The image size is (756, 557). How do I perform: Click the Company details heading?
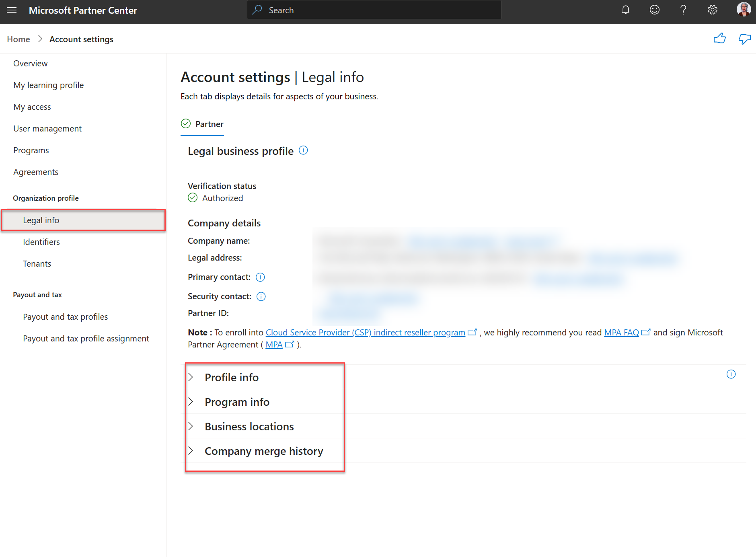point(224,223)
